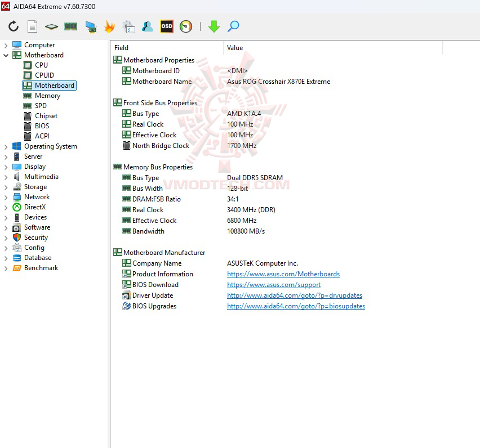The height and width of the screenshot is (448, 480).
Task: Select SPD tree item
Action: tap(41, 105)
